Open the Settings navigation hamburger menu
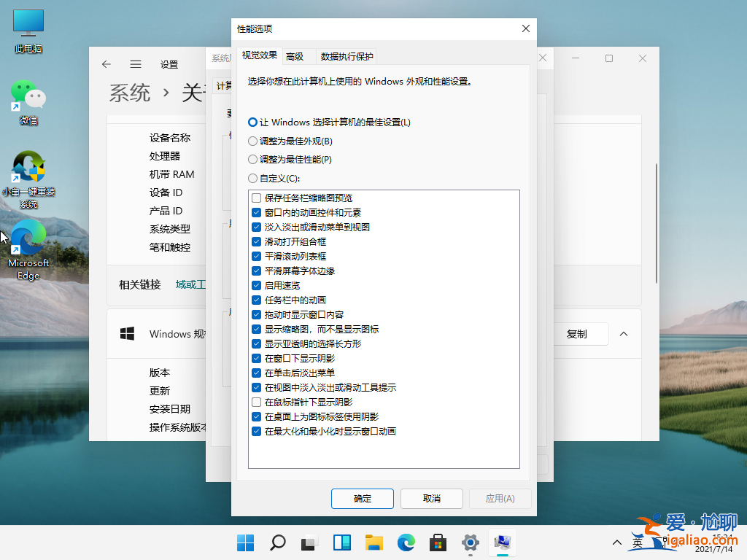747x560 pixels. point(135,64)
